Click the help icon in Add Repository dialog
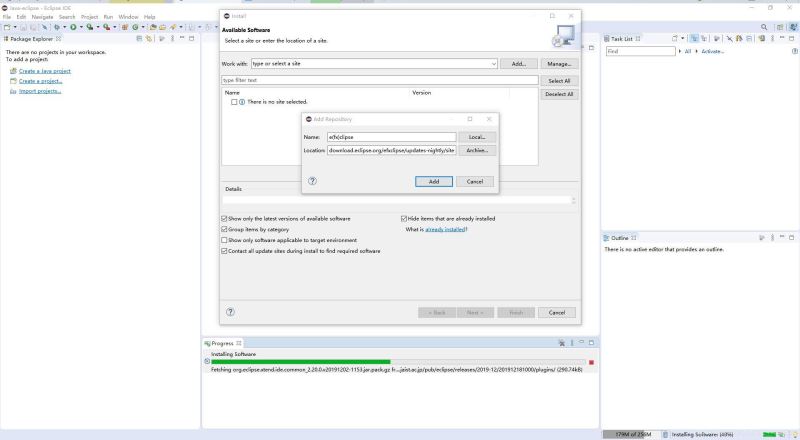Image resolution: width=800 pixels, height=440 pixels. coord(312,181)
